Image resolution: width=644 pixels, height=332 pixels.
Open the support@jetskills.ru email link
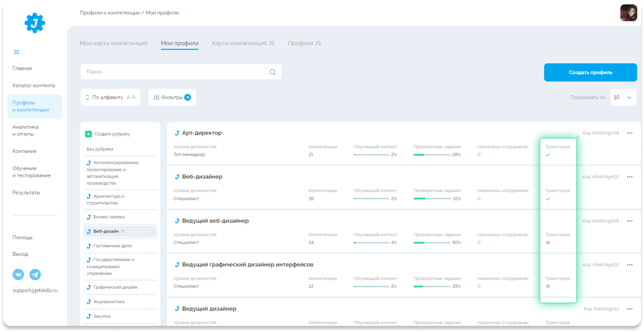coord(35,290)
